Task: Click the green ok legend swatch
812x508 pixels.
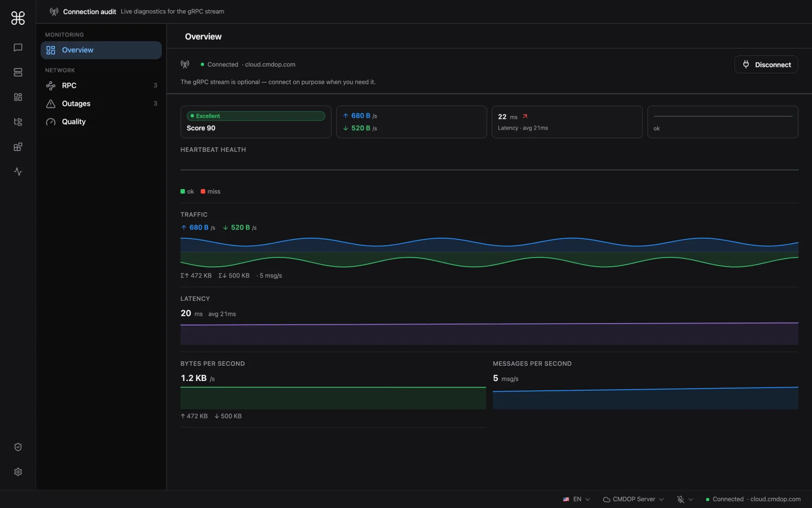Action: (x=183, y=192)
